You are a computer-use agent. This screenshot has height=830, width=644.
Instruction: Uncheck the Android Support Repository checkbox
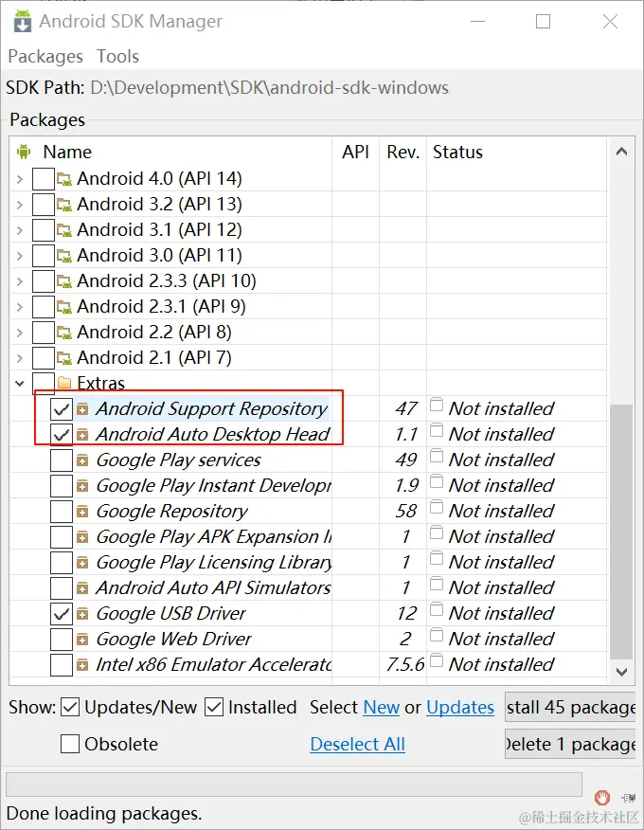click(62, 409)
